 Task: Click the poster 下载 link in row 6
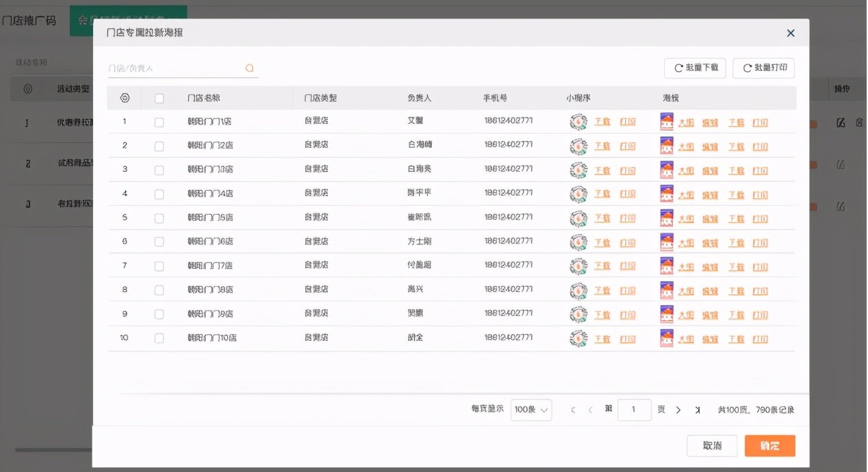coord(737,242)
